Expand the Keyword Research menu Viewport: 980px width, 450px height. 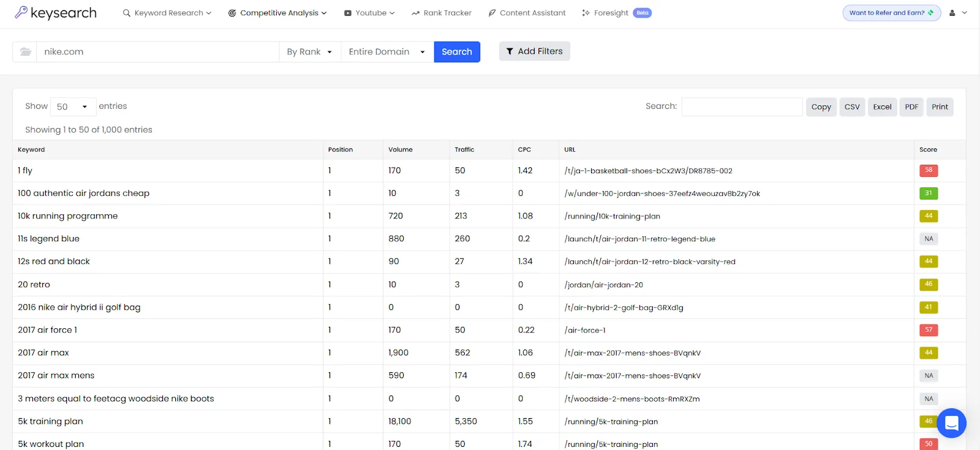pyautogui.click(x=167, y=13)
